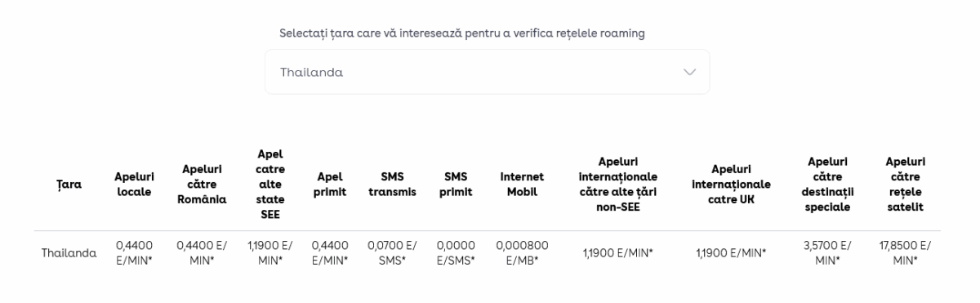Click the 'Țara' column header
980x303 pixels.
click(69, 184)
